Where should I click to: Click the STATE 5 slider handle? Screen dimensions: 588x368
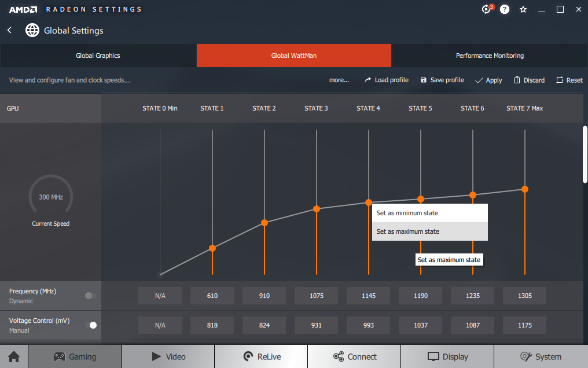(421, 199)
